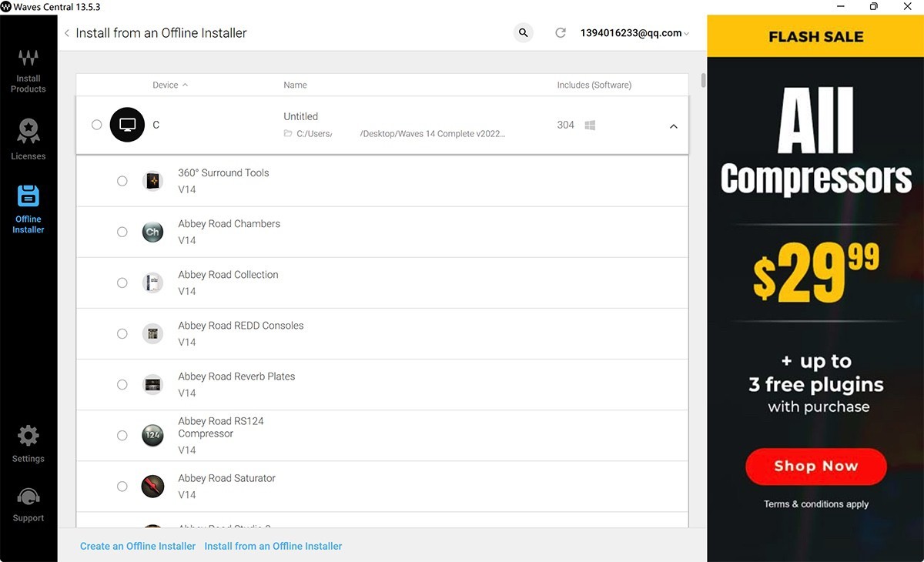Select the 360° Surround Tools radio button
The width and height of the screenshot is (924, 562).
122,181
